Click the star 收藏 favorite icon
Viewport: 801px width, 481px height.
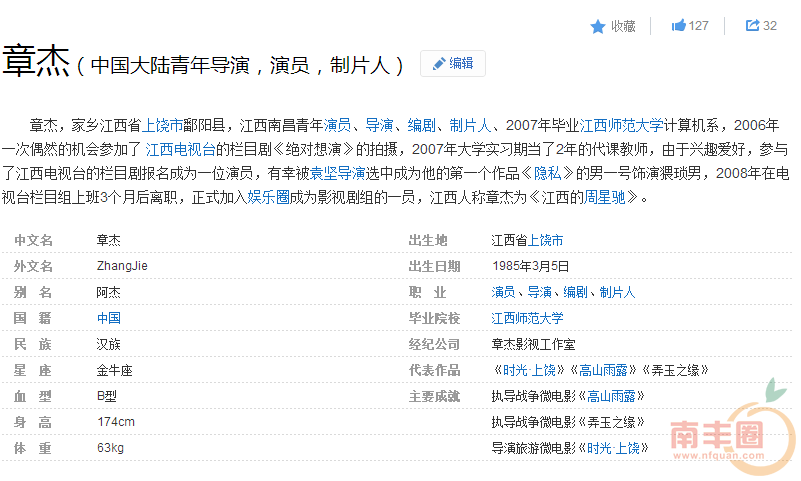597,26
